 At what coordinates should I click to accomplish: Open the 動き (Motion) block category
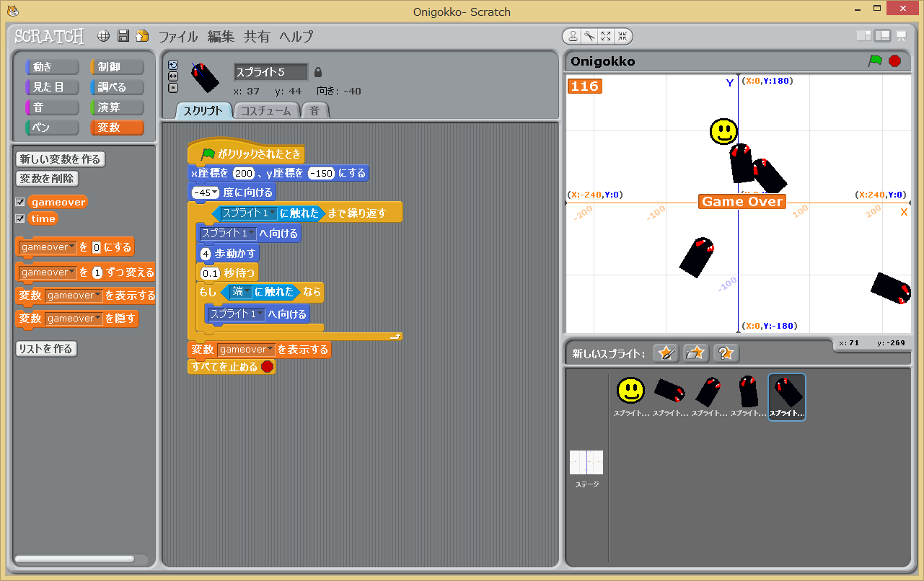[52, 67]
